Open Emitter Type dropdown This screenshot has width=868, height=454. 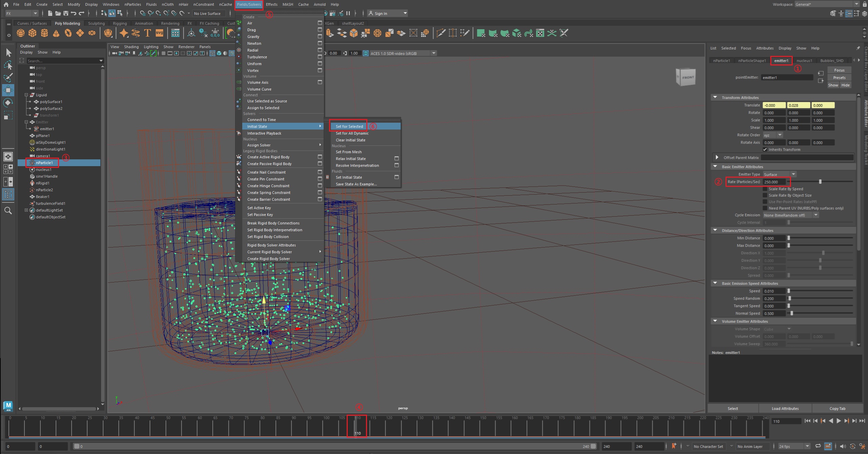tap(779, 174)
